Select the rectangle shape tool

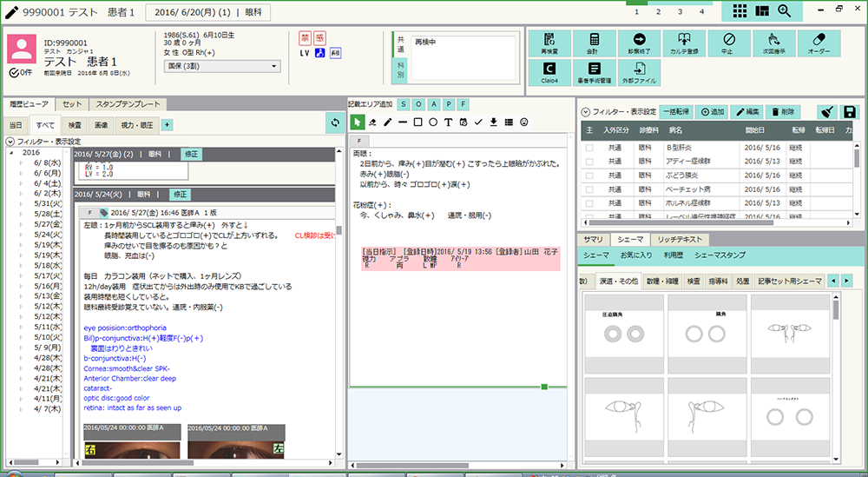pyautogui.click(x=418, y=123)
